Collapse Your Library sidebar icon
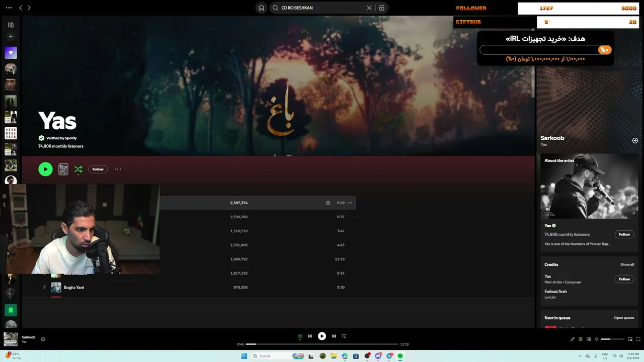This screenshot has width=644, height=362. (11, 25)
